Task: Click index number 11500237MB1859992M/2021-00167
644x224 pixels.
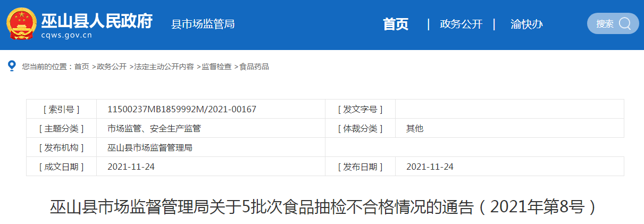Action: pos(182,109)
